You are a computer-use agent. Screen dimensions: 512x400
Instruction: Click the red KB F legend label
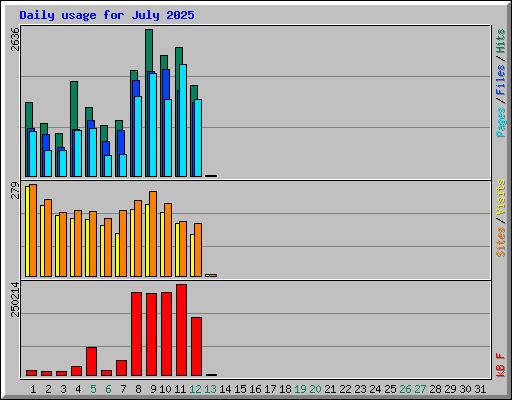[x=501, y=365]
